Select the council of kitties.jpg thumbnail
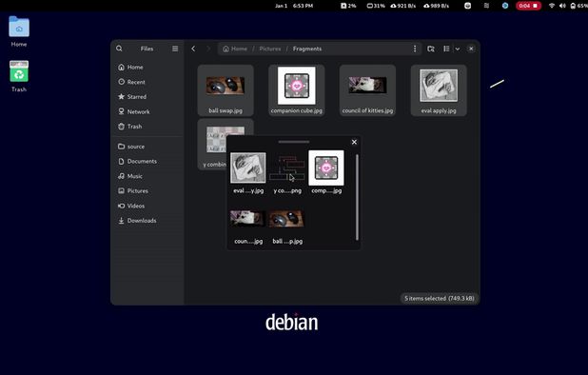Image resolution: width=588 pixels, height=375 pixels. (367, 85)
